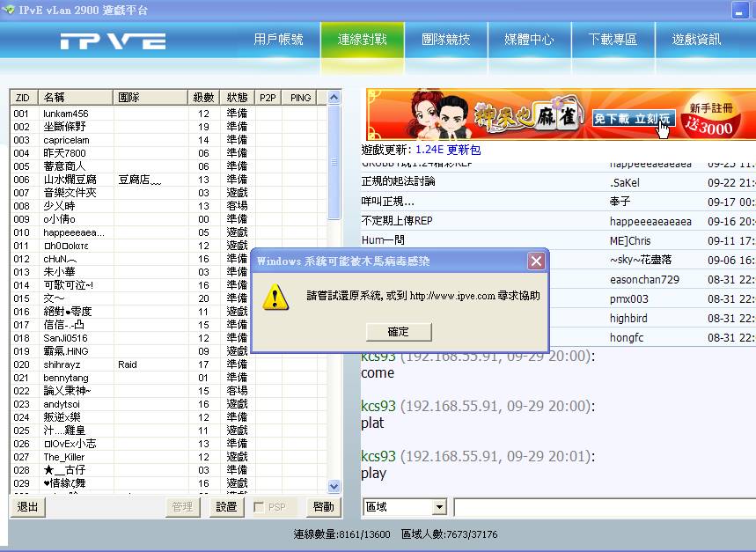Click author name ME]Chris
Image resolution: width=756 pixels, height=552 pixels.
[630, 240]
